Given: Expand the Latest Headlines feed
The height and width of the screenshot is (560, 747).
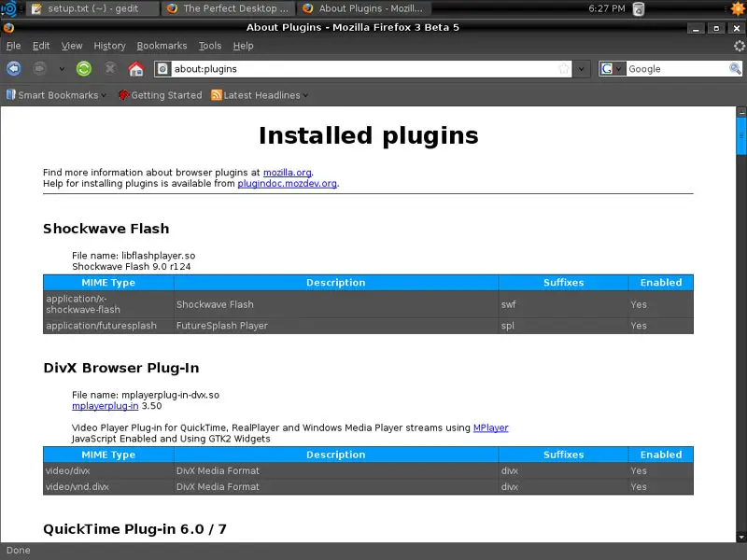Looking at the screenshot, I should (260, 95).
